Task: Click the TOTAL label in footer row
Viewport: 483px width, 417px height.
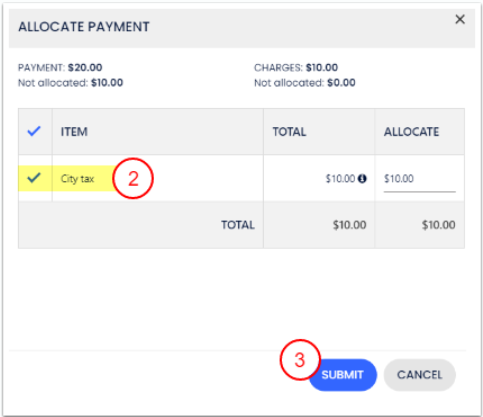Action: point(238,225)
